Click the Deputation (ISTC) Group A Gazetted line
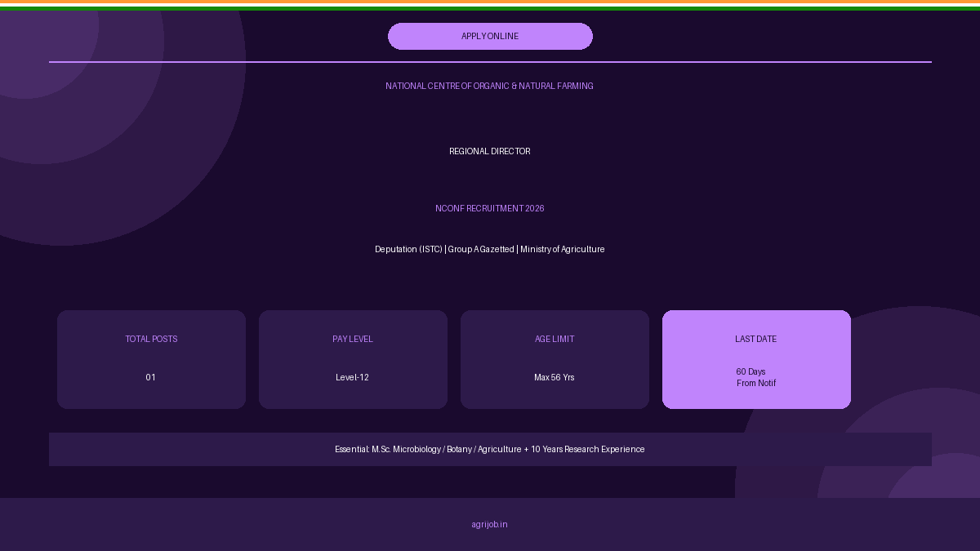This screenshot has width=980, height=551. (490, 249)
